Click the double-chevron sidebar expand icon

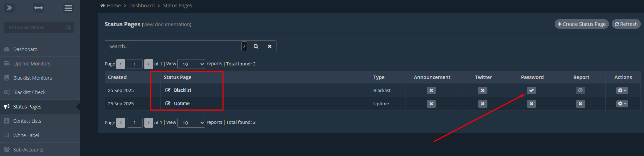tap(9, 8)
